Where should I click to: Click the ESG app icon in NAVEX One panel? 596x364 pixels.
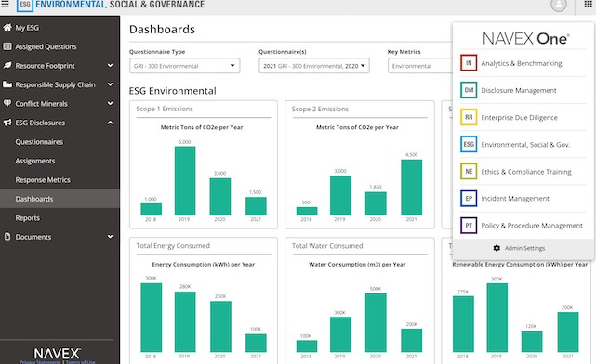pyautogui.click(x=469, y=144)
